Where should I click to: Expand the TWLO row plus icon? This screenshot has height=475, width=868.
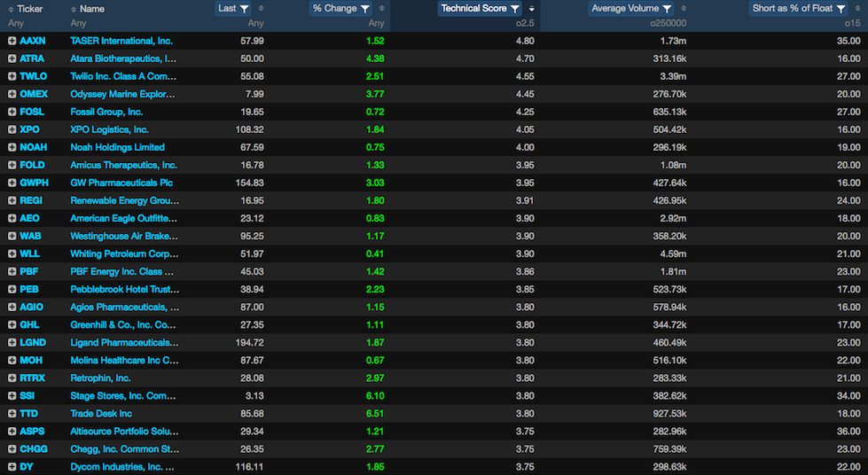pos(12,76)
